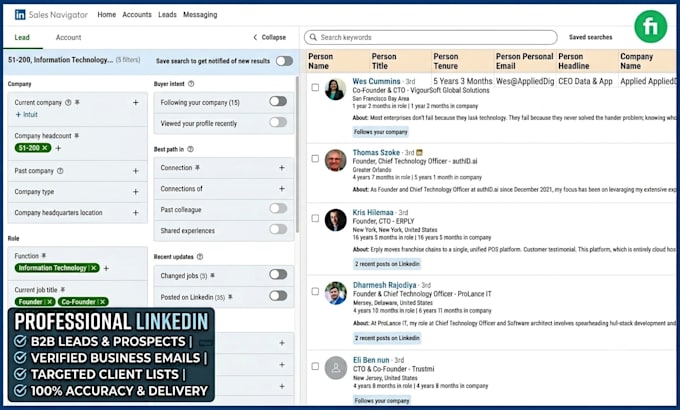This screenshot has width=680, height=410.
Task: Click the pin icon beside Connection
Action: pyautogui.click(x=197, y=167)
